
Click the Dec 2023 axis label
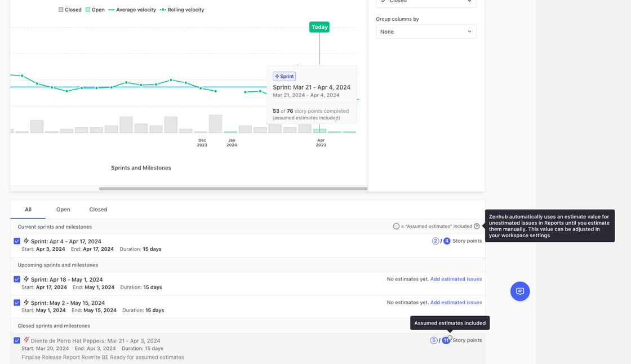coord(202,143)
